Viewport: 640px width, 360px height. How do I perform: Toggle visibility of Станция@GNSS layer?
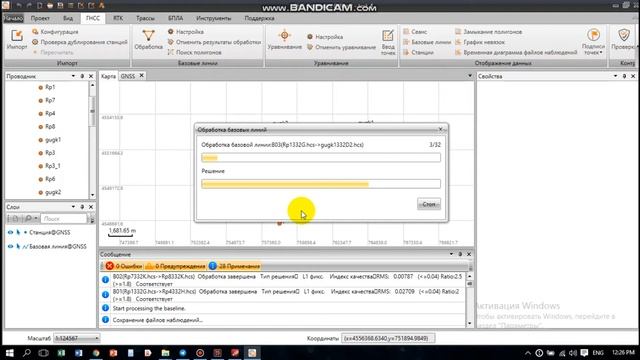(10, 232)
